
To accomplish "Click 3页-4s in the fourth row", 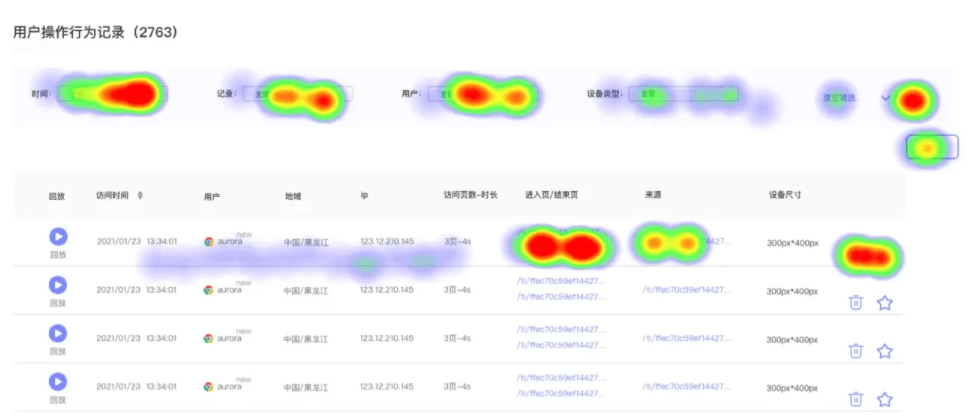I will [457, 387].
